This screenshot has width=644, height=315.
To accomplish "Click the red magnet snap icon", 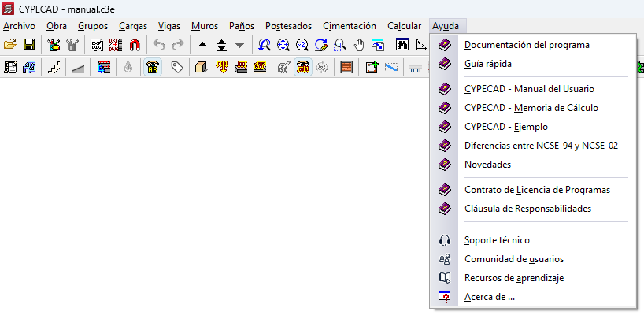I will 135,45.
